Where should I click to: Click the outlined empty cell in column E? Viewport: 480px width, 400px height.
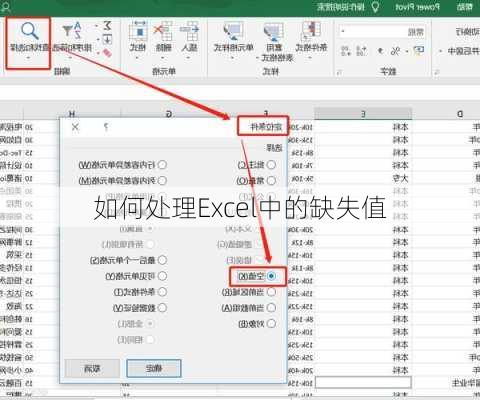tap(363, 382)
